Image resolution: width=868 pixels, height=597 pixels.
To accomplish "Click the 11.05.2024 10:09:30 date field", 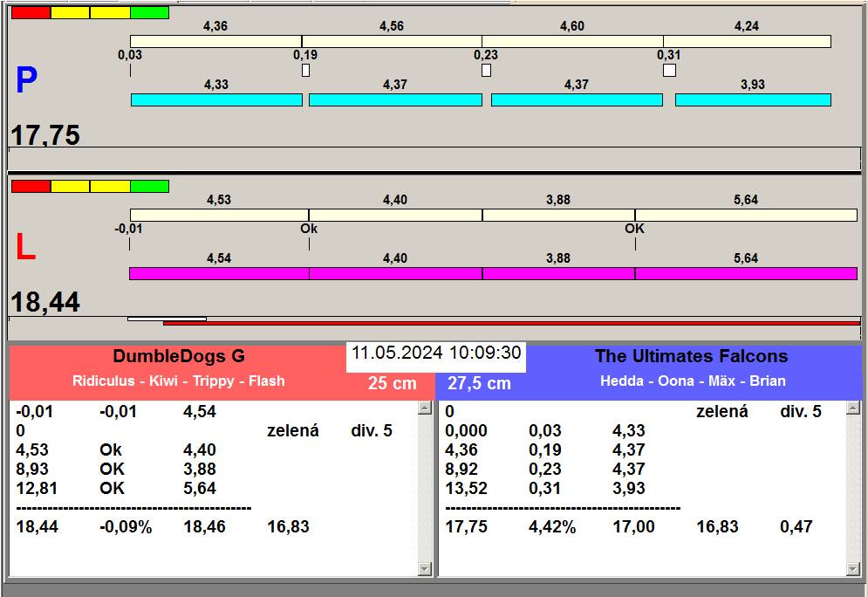I will point(436,353).
